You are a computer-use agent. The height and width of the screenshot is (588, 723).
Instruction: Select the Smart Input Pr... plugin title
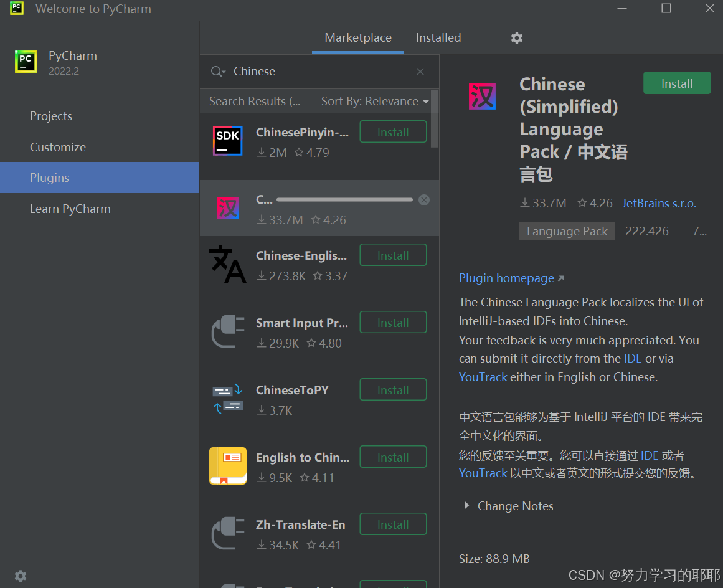click(x=302, y=323)
